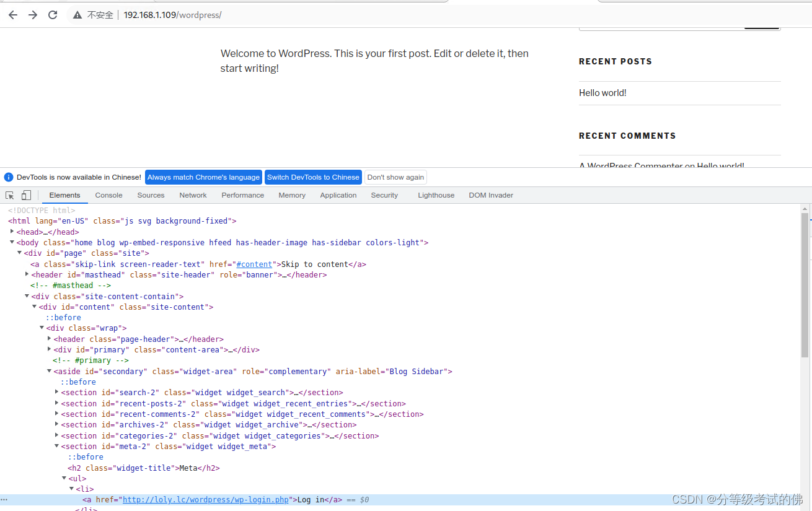Click the info icon in the DevTools language notice

[9, 177]
